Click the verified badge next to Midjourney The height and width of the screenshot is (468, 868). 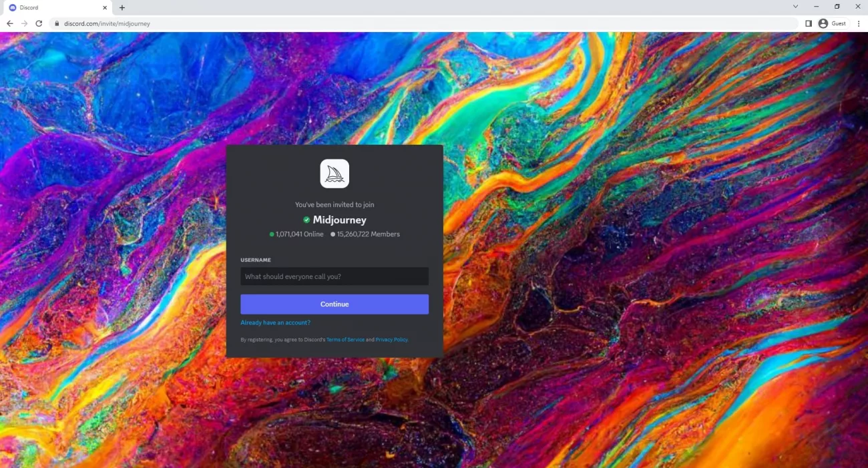click(306, 220)
